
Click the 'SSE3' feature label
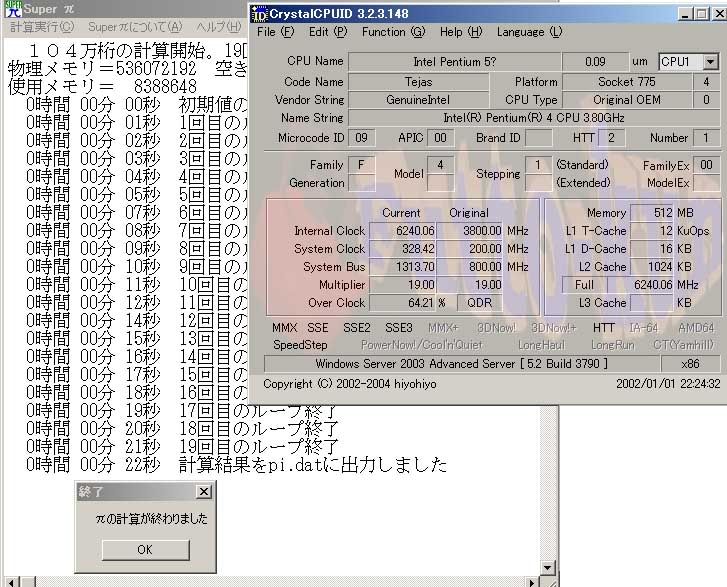click(x=399, y=328)
